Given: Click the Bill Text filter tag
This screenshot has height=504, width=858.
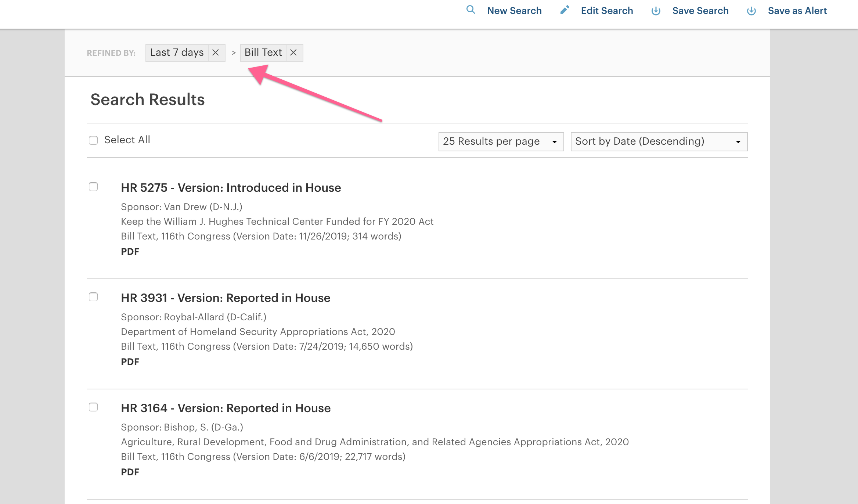Looking at the screenshot, I should 263,53.
